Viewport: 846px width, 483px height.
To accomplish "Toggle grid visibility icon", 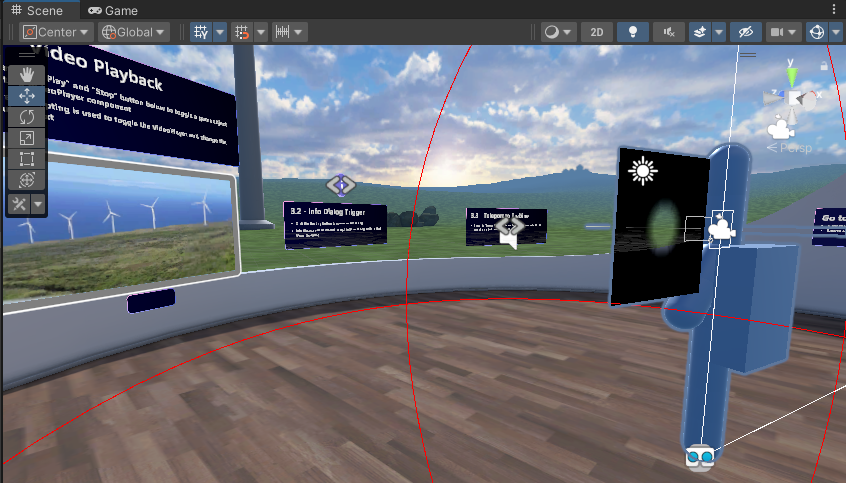I will (201, 32).
